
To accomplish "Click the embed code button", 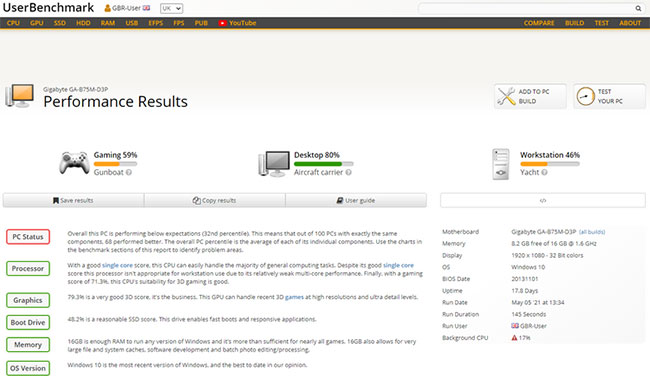I will [x=543, y=200].
